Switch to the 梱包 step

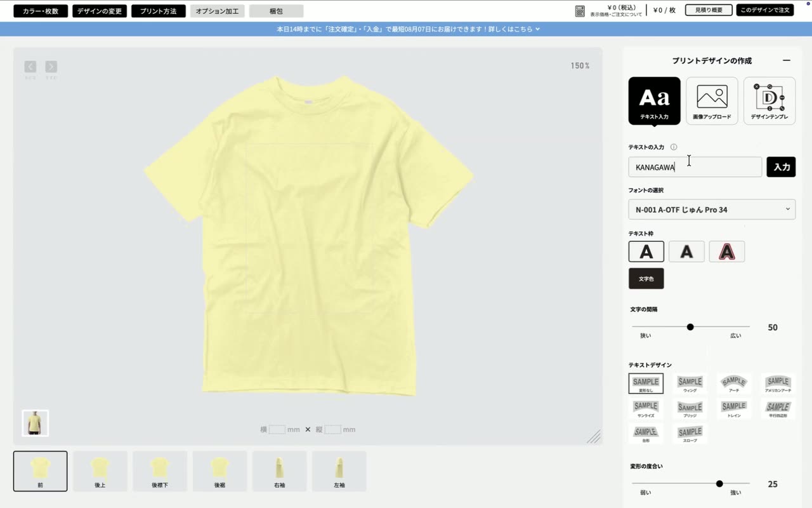pos(277,11)
